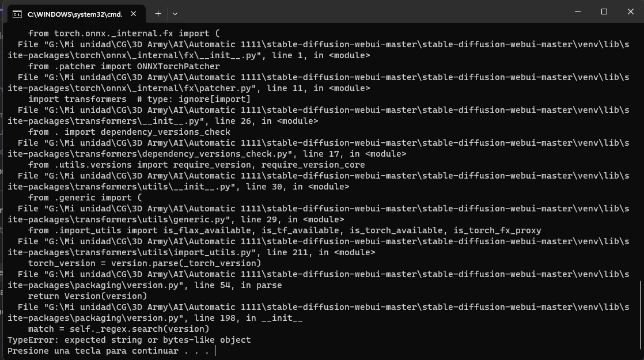Click the TypeError error message line

tap(129, 340)
